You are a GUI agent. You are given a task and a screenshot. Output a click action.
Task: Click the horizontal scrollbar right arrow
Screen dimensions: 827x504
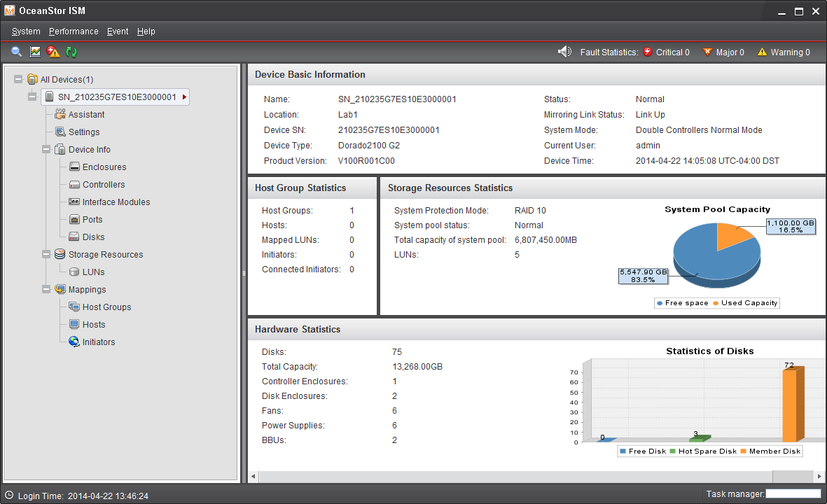point(819,476)
